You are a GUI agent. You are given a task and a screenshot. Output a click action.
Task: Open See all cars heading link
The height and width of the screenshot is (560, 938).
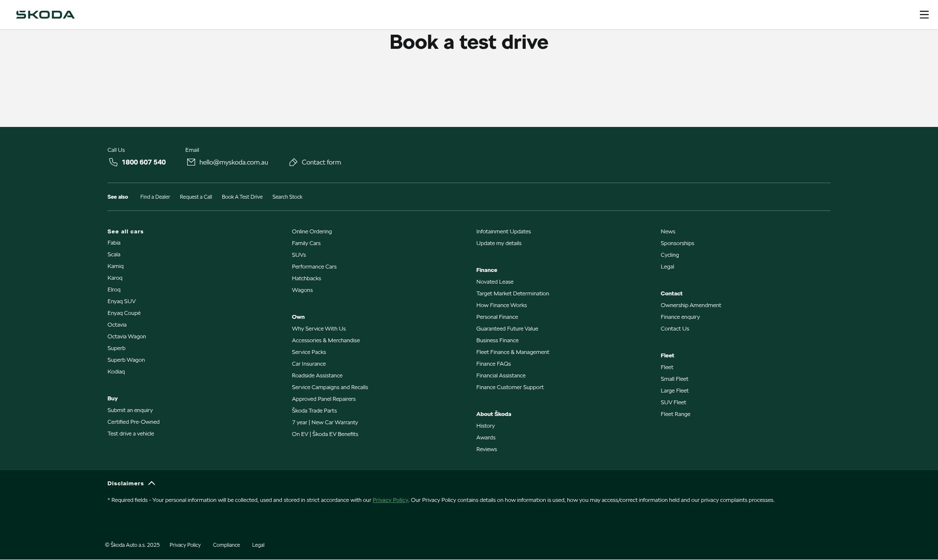coord(126,232)
